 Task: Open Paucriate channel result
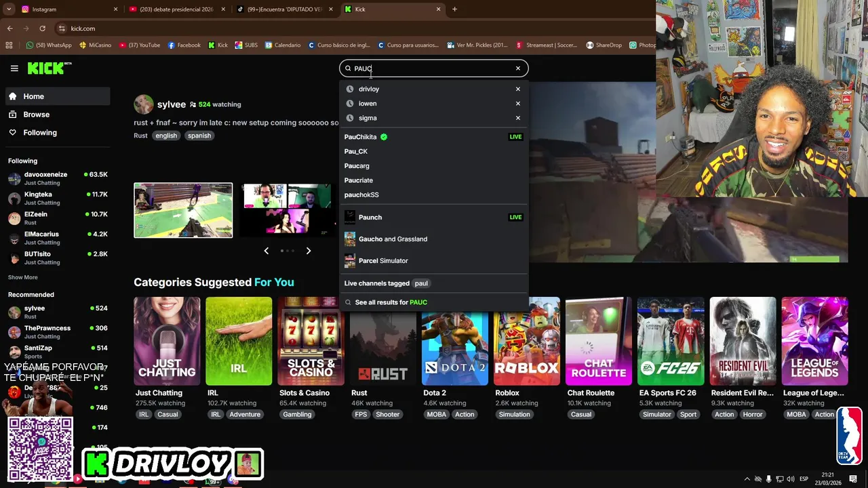pos(433,180)
